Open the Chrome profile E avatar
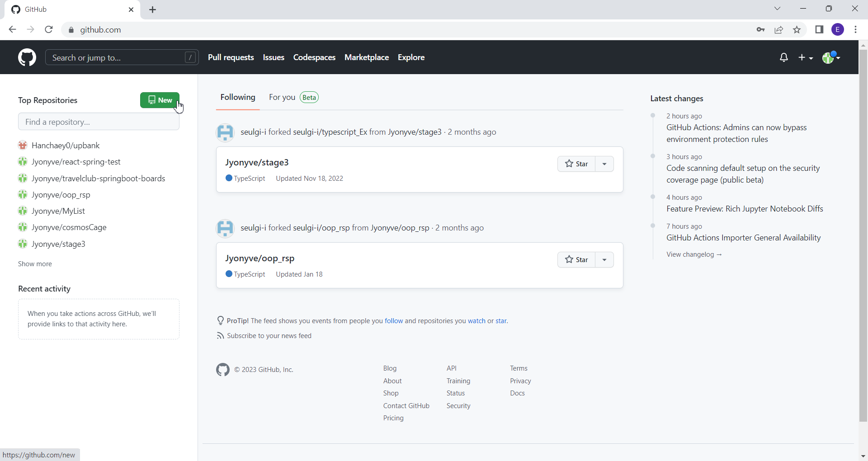The image size is (868, 461). pos(838,30)
